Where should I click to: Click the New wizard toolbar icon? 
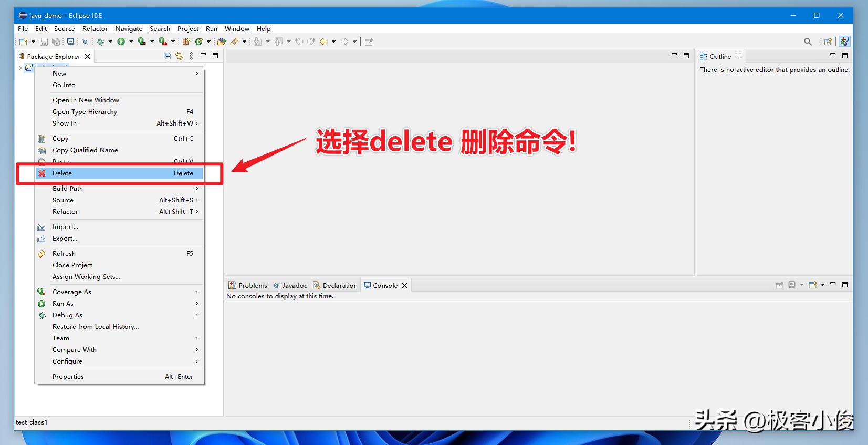[x=23, y=42]
